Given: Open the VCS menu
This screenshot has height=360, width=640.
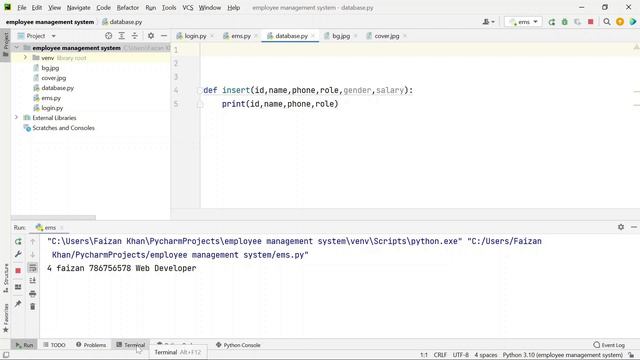Looking at the screenshot, I should (188, 8).
